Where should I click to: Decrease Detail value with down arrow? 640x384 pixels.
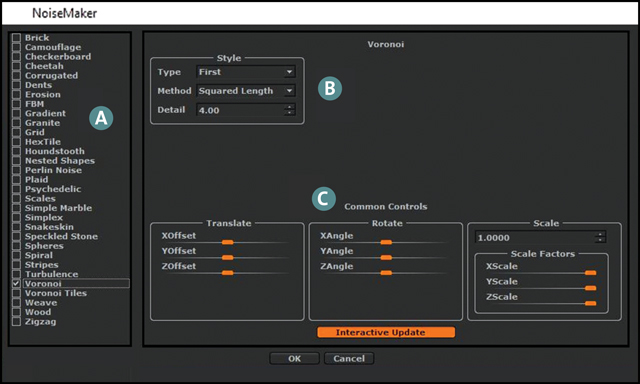pos(289,113)
